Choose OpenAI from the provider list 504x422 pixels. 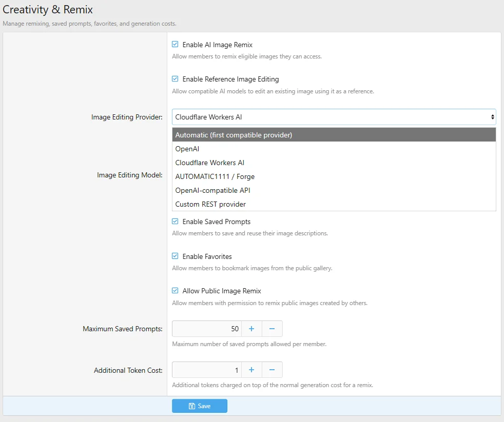click(x=334, y=149)
